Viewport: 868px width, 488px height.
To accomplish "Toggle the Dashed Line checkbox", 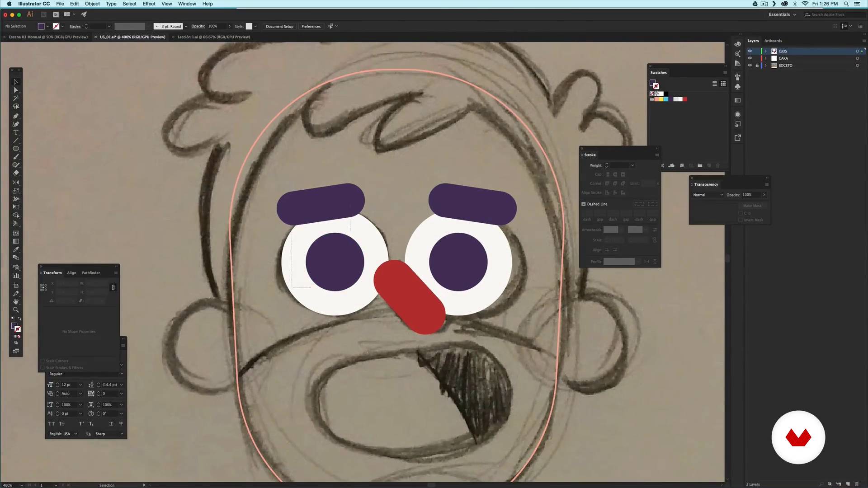I will click(584, 204).
